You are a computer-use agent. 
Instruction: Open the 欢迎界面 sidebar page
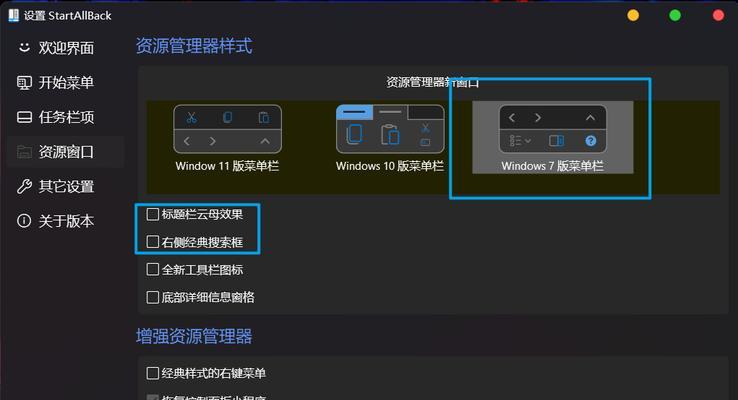pos(66,48)
